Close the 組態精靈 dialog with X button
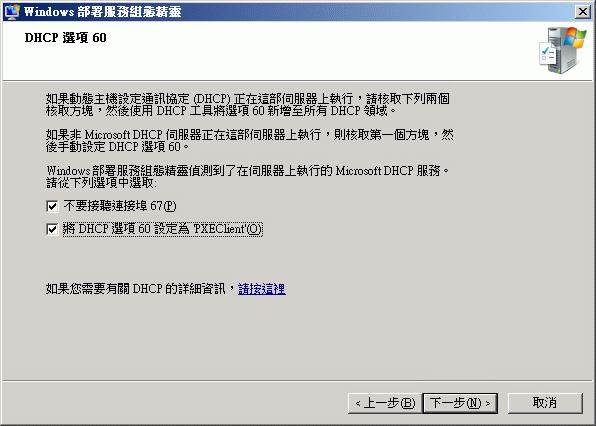Viewport: 596px width, 426px height. [x=583, y=12]
